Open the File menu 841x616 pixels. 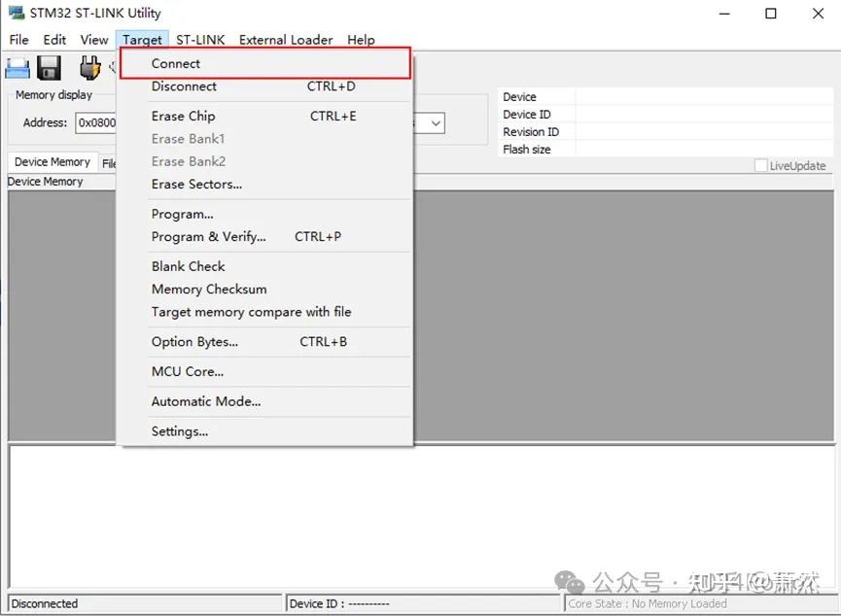(18, 40)
